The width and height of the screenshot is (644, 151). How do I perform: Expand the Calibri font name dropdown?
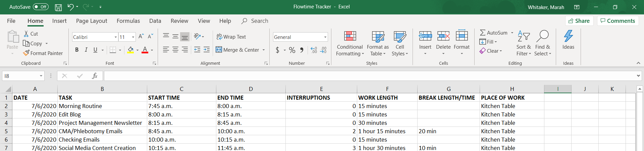click(116, 37)
